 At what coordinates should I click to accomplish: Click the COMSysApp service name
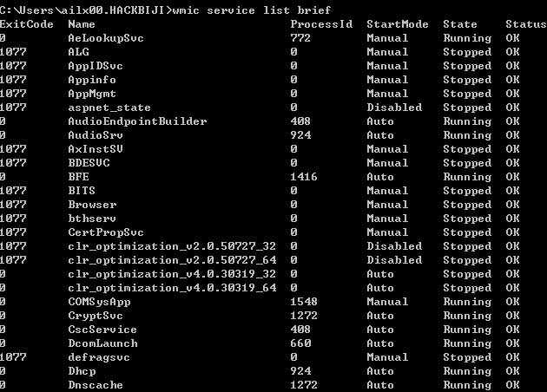(99, 302)
